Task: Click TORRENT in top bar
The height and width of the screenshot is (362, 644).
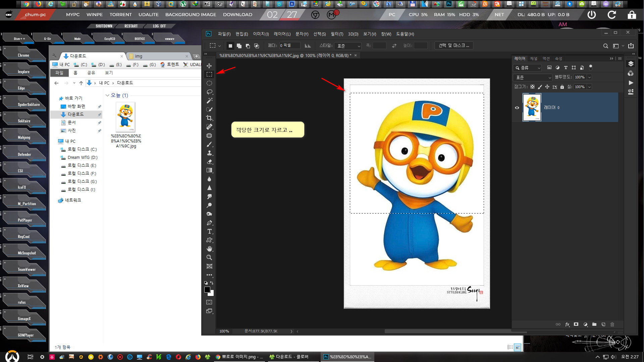Action: click(x=120, y=15)
